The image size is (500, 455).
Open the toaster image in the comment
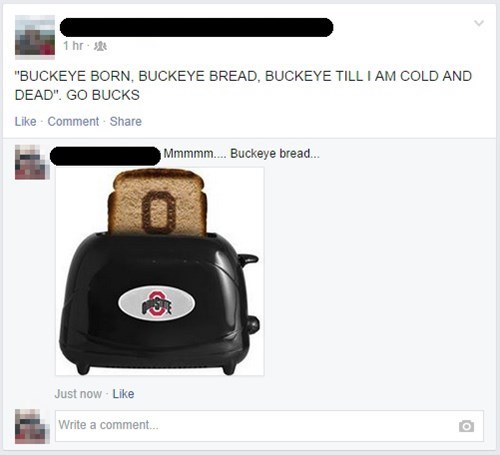point(160,271)
